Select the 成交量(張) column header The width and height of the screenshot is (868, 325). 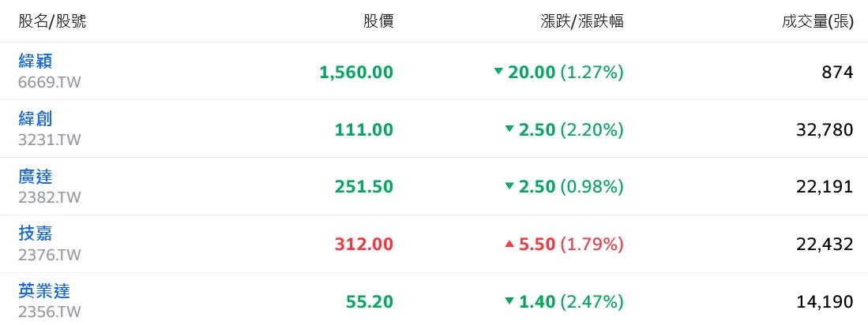(x=817, y=21)
